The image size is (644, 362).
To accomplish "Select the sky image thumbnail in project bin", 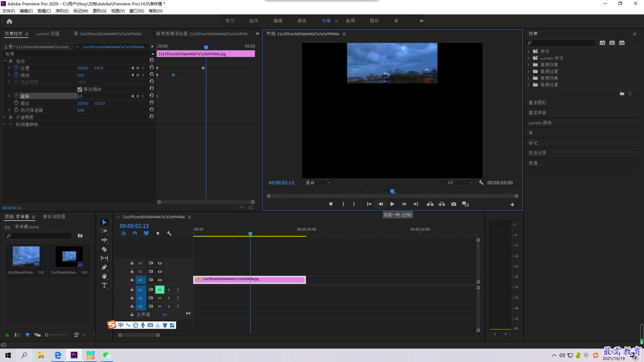I will coord(26,256).
